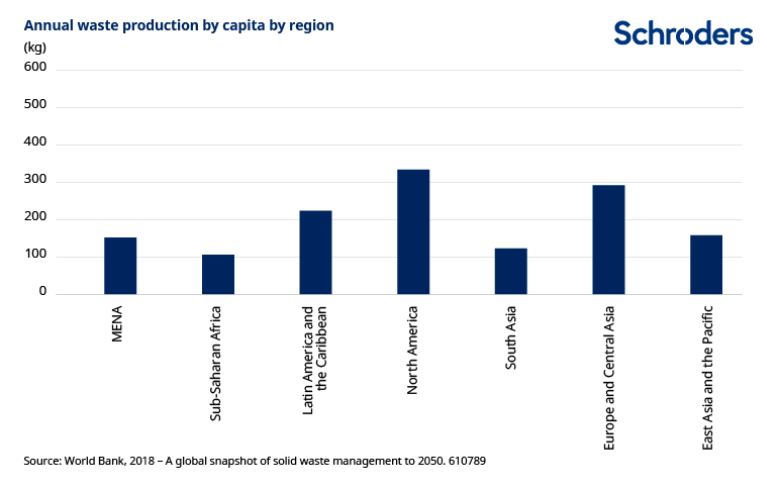This screenshot has width=767, height=484.
Task: Click the 0 value on the y-axis
Action: coord(43,292)
